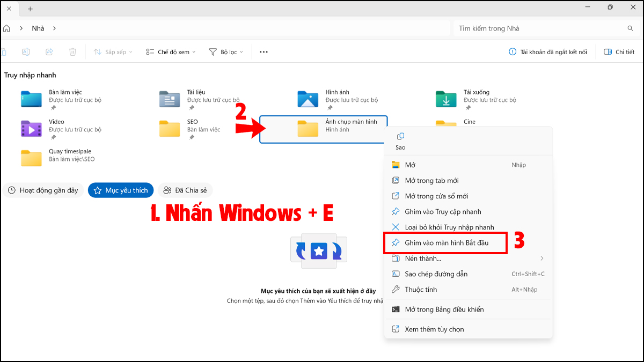Click the Truy nhập nhanh section heading
Screen dimensions: 644x362
(x=30, y=76)
